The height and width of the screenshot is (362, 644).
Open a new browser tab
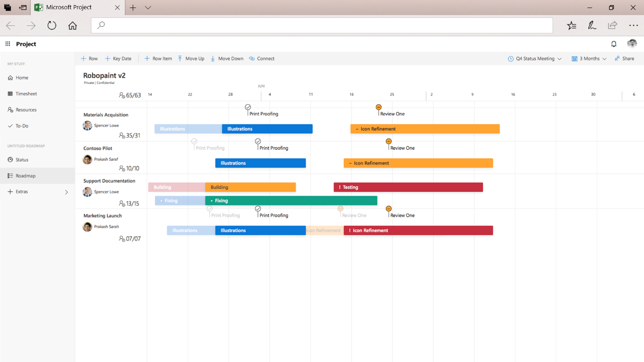(x=133, y=7)
